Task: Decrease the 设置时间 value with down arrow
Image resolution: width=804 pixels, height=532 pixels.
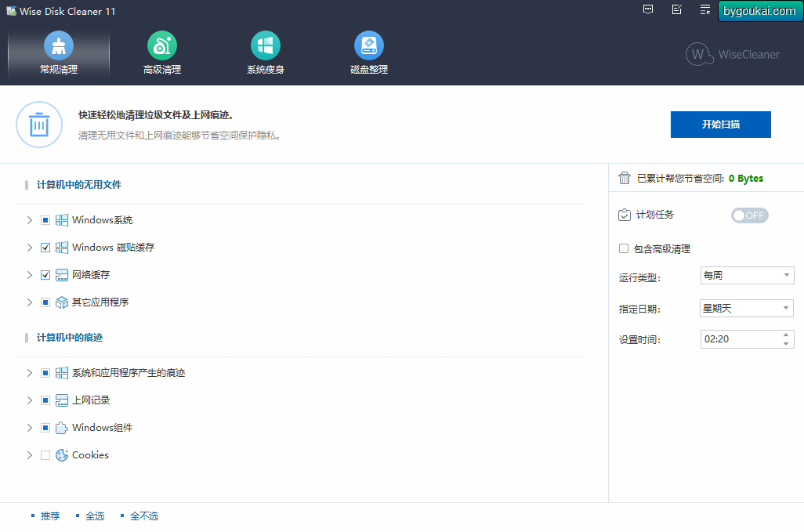Action: coord(786,343)
